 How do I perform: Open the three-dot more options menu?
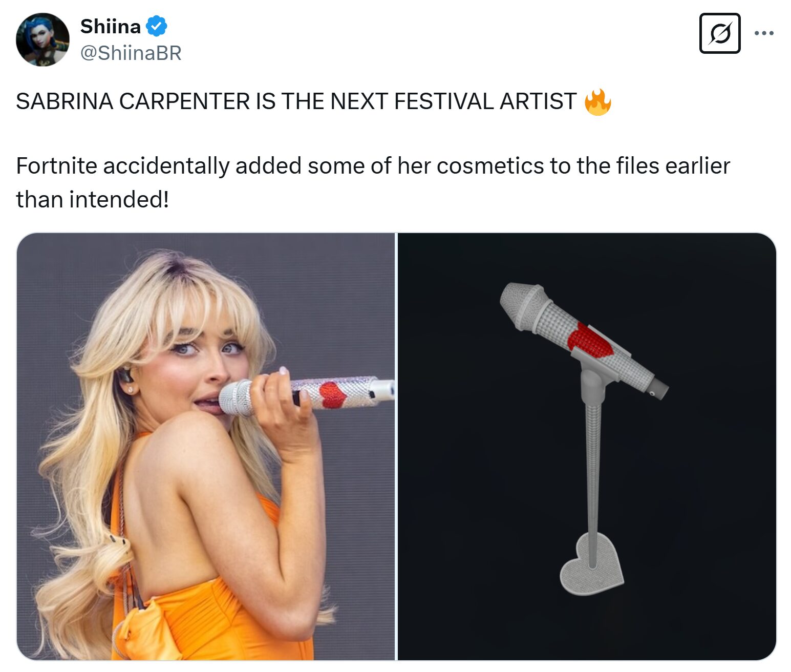(764, 33)
